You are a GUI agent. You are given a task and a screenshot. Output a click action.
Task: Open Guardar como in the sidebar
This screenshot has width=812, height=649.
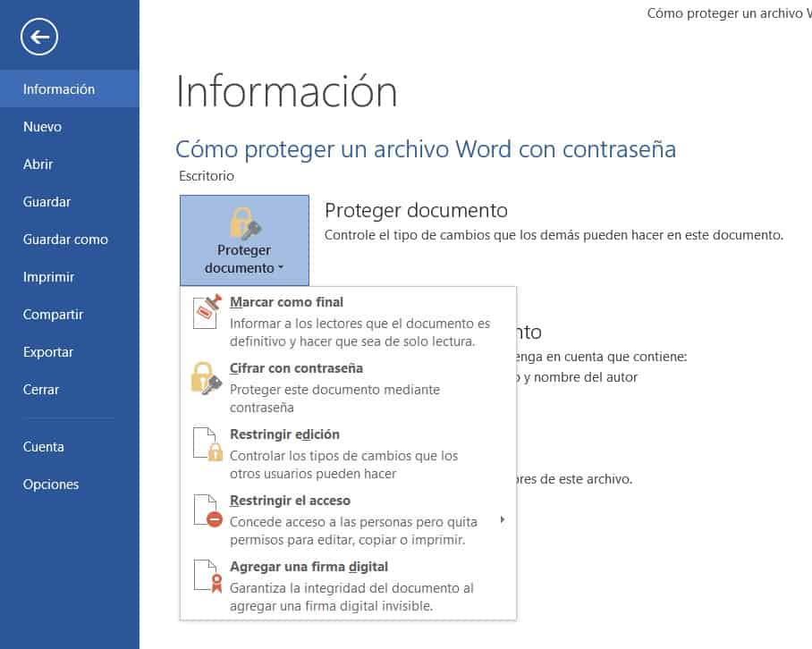tap(65, 240)
